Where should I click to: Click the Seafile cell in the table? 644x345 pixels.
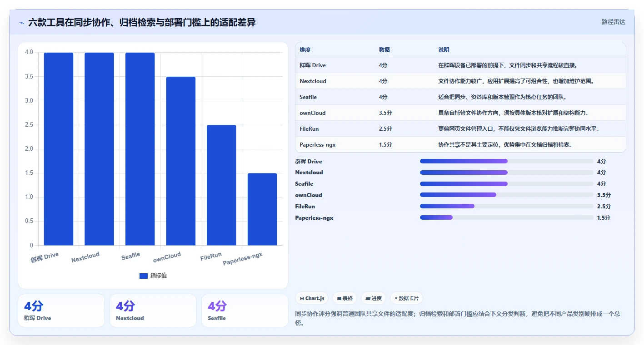point(308,97)
